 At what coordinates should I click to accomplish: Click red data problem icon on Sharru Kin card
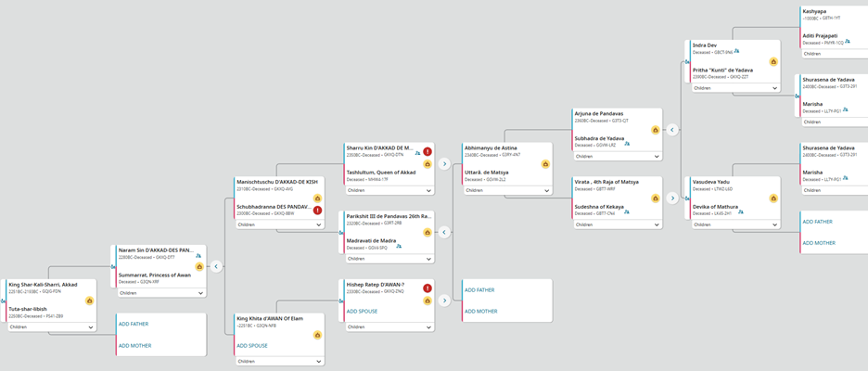pyautogui.click(x=428, y=151)
